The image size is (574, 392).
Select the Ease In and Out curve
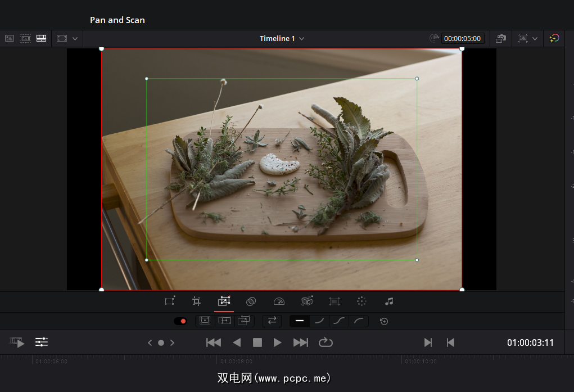coord(339,321)
